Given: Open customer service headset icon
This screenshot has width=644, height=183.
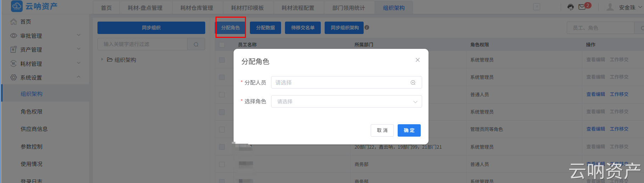Looking at the screenshot, I should click(x=571, y=7).
